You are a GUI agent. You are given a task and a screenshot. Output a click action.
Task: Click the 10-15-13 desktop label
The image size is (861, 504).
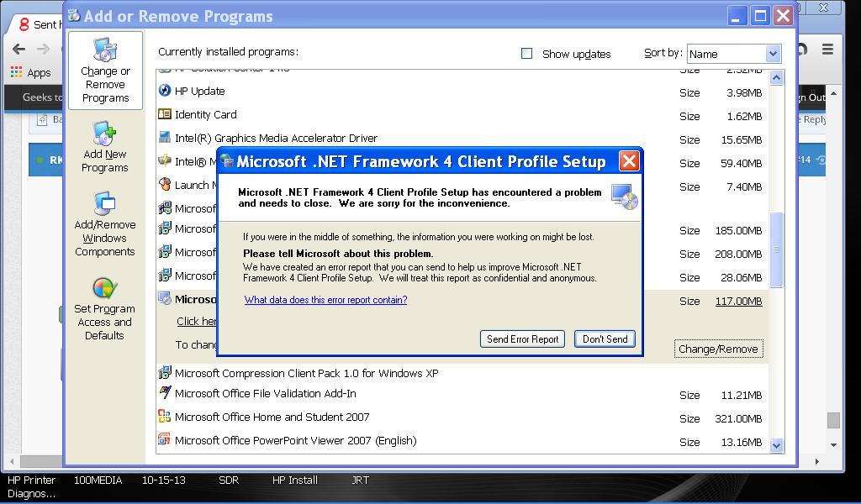pos(164,480)
